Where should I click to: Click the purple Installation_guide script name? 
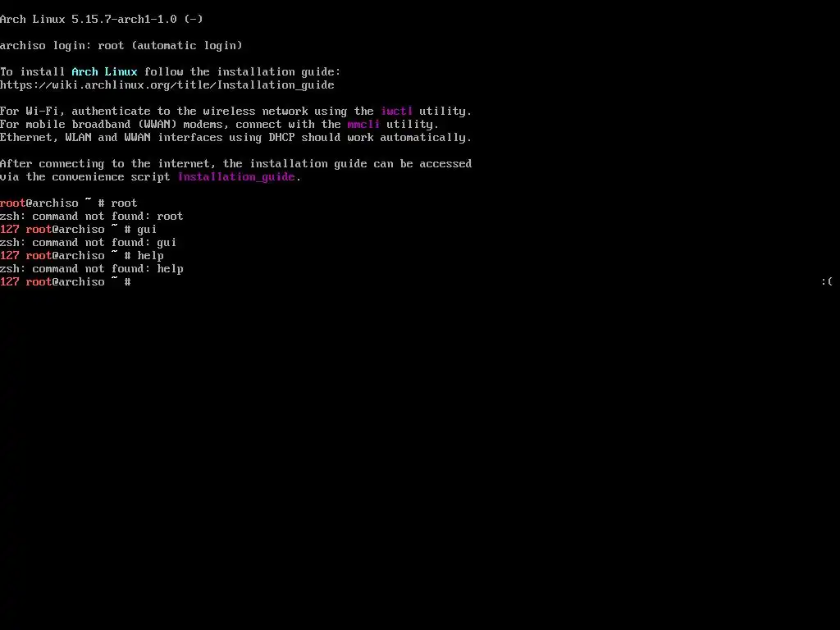click(236, 177)
